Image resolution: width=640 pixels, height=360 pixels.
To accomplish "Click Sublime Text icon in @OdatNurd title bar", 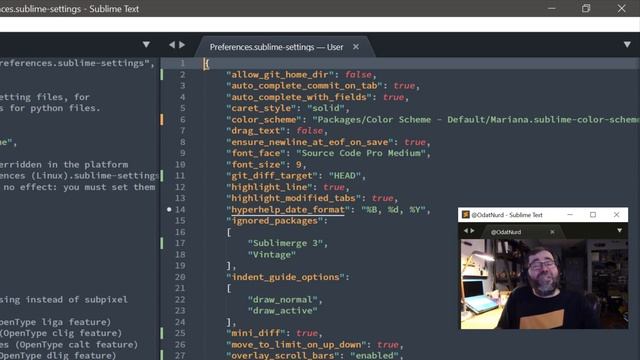I will [466, 215].
